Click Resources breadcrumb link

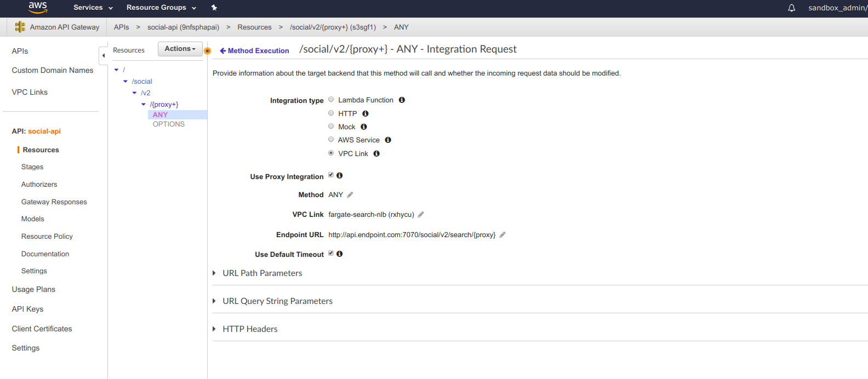click(254, 27)
